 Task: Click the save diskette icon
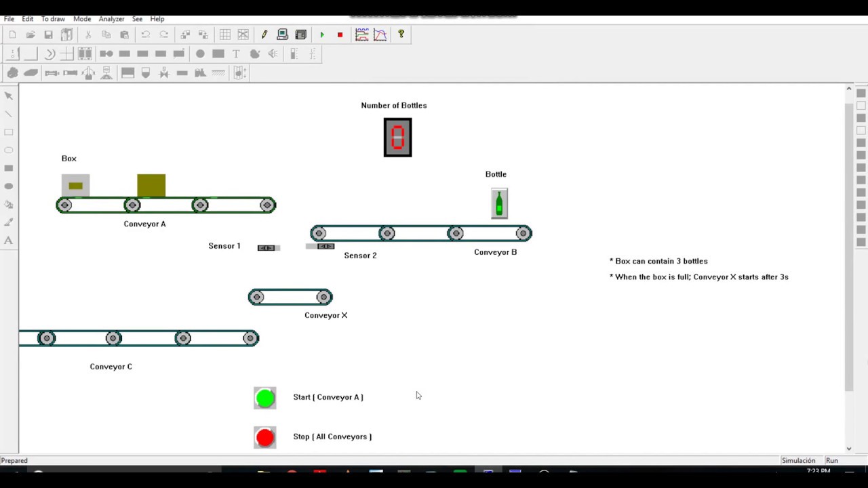pyautogui.click(x=48, y=35)
